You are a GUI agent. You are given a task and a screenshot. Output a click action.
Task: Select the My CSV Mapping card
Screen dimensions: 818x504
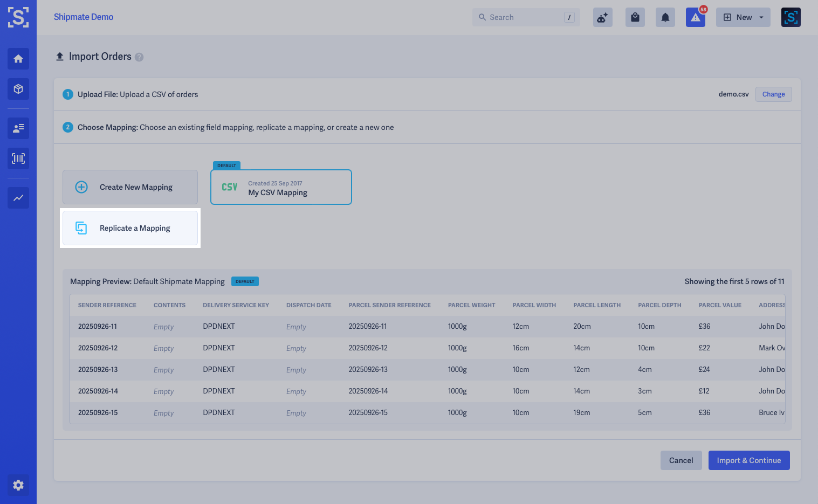pyautogui.click(x=281, y=188)
